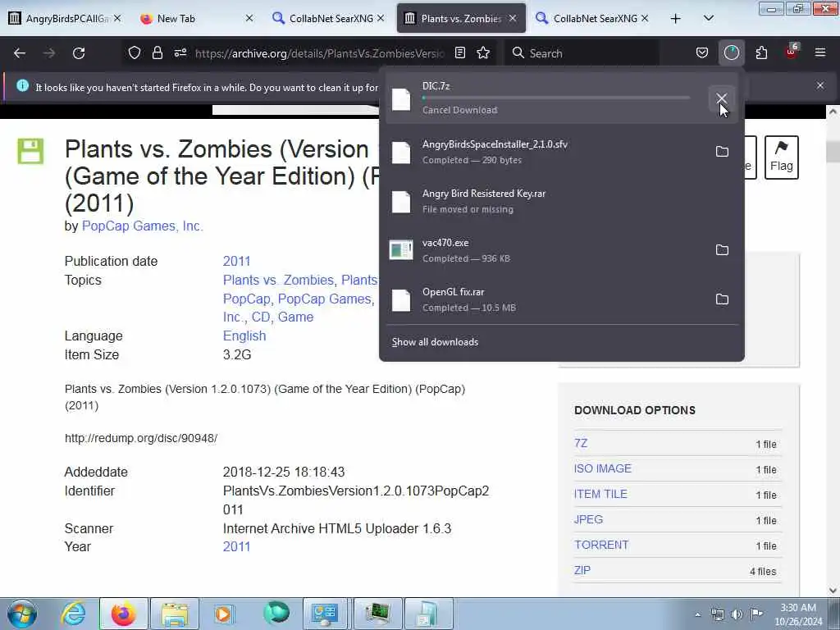Click the archive.org URL address field

pyautogui.click(x=320, y=53)
